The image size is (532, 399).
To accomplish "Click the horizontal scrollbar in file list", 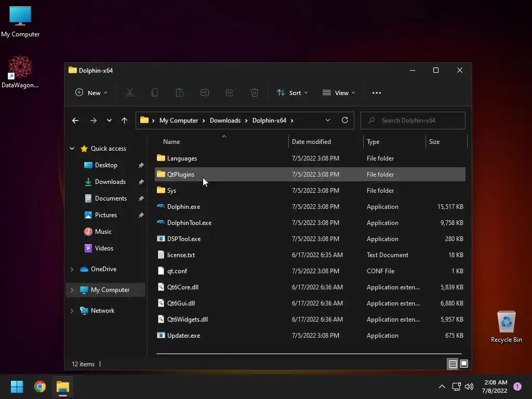I will [x=309, y=353].
